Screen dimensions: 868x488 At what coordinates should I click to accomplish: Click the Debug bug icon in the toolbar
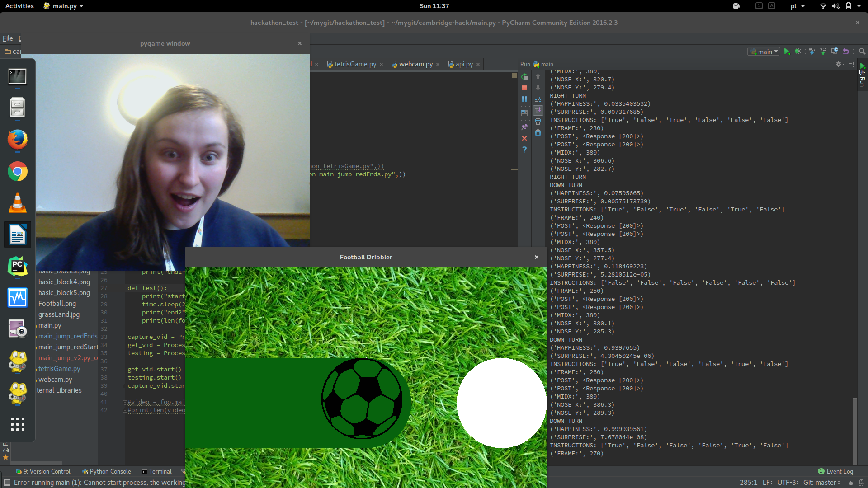pyautogui.click(x=798, y=52)
